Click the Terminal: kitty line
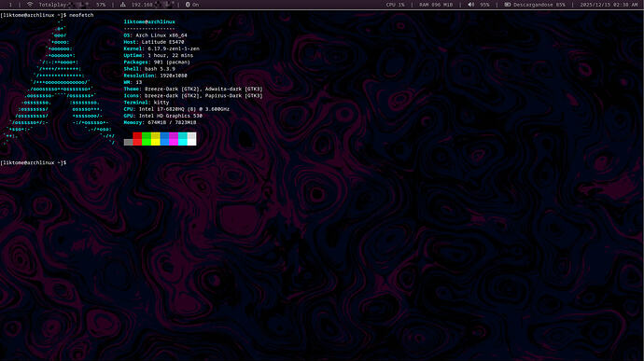 pyautogui.click(x=147, y=103)
